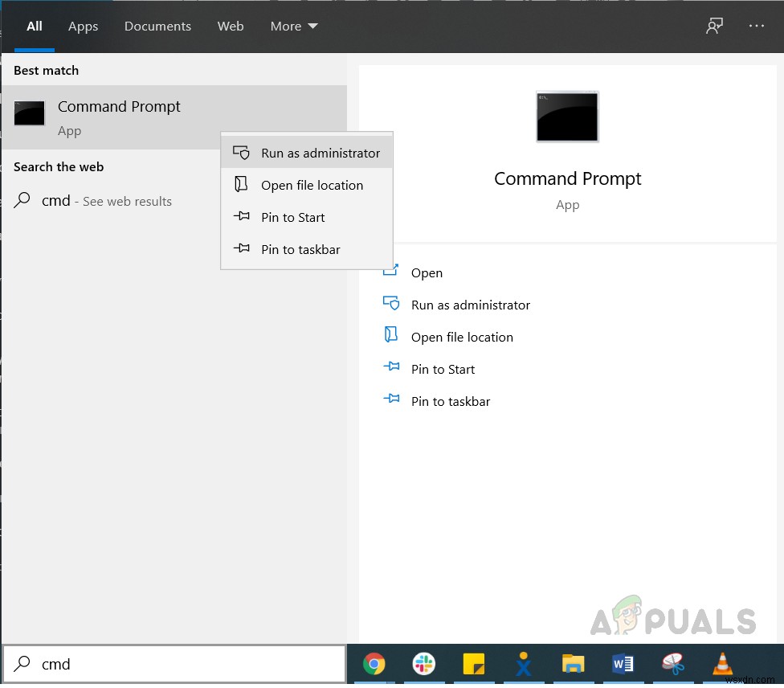Open Sticky Notes taskbar icon
Image resolution: width=784 pixels, height=688 pixels.
click(x=474, y=664)
